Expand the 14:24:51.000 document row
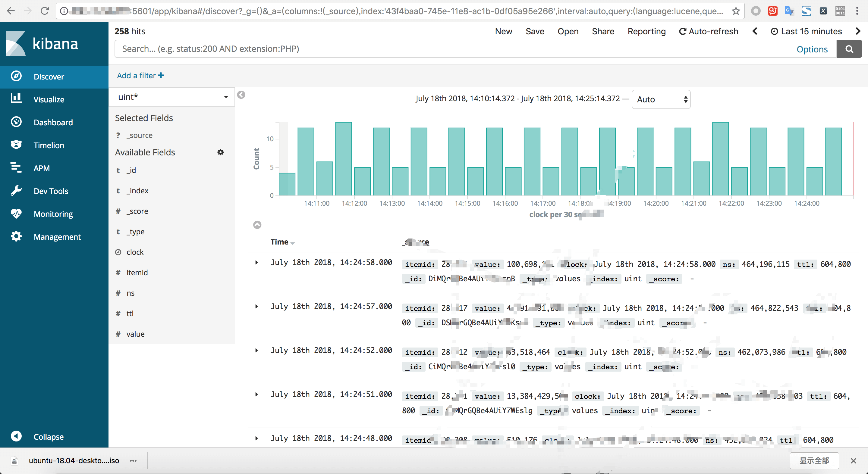 256,394
